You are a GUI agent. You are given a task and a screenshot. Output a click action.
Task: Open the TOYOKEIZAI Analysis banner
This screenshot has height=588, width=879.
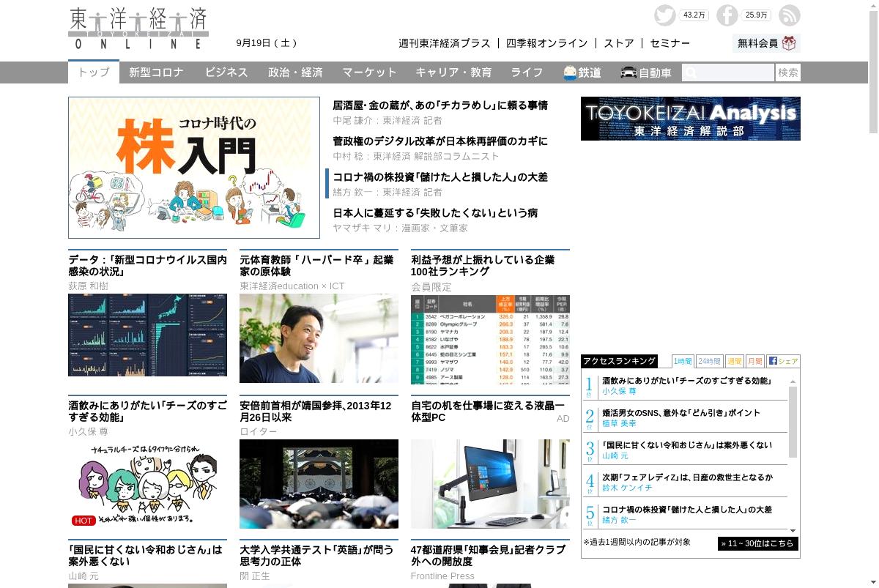(x=691, y=119)
